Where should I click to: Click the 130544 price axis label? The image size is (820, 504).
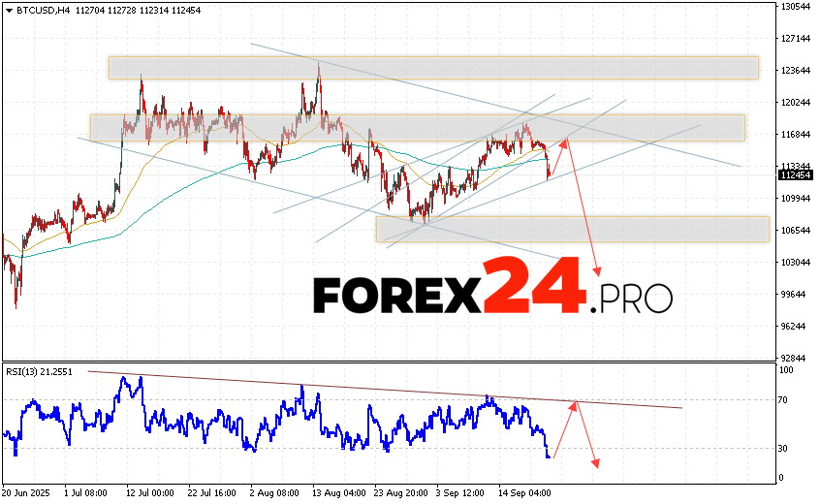(x=796, y=7)
